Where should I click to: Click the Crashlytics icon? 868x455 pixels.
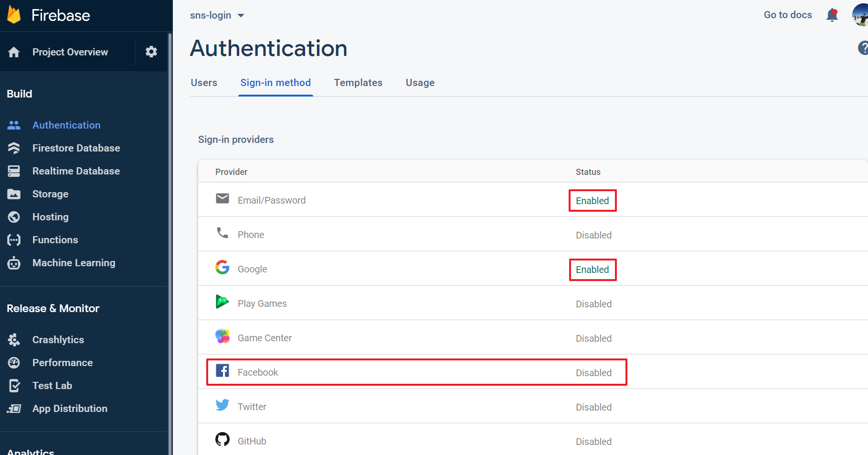click(14, 340)
